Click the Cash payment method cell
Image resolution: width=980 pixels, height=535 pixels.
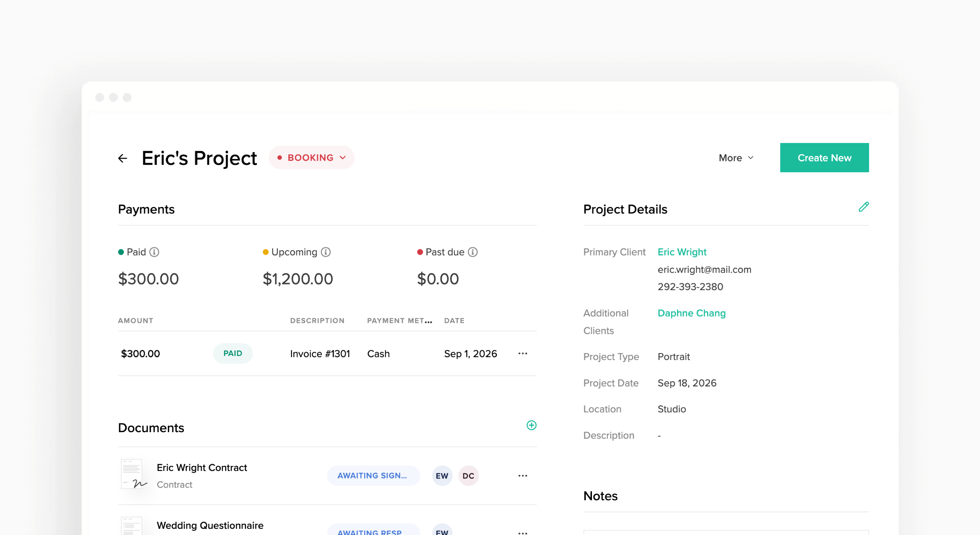(x=378, y=353)
